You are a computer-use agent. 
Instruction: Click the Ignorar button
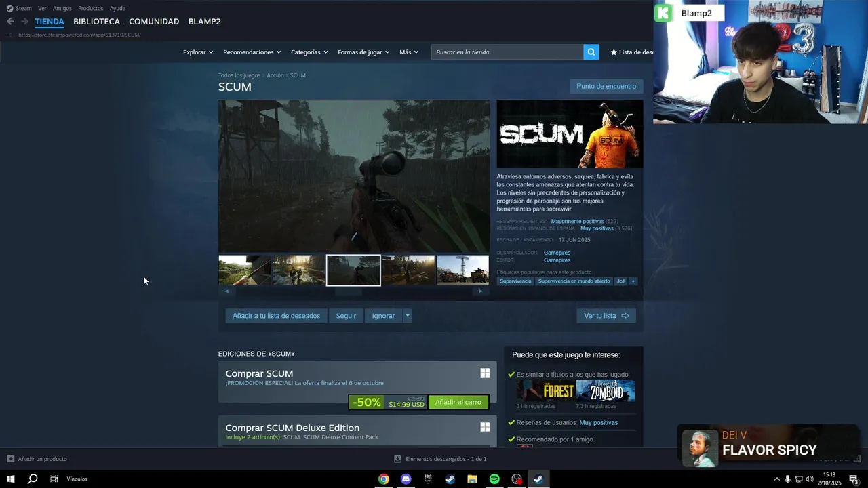(x=383, y=316)
